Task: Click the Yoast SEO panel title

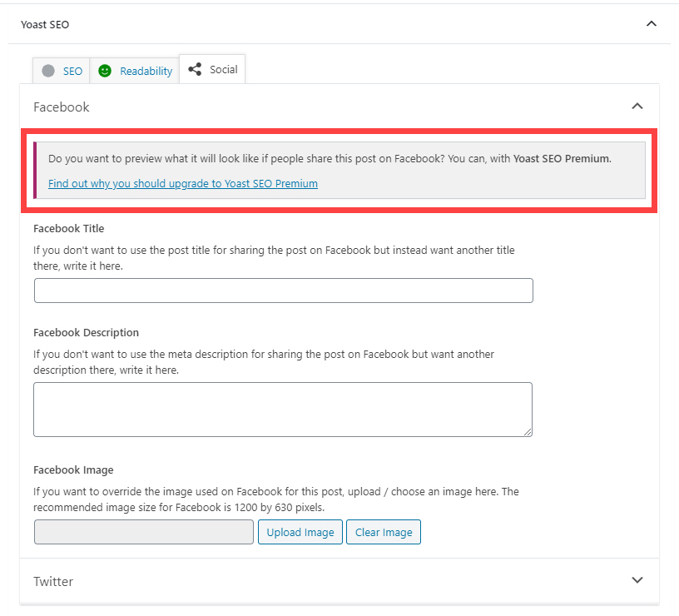Action: click(x=45, y=25)
